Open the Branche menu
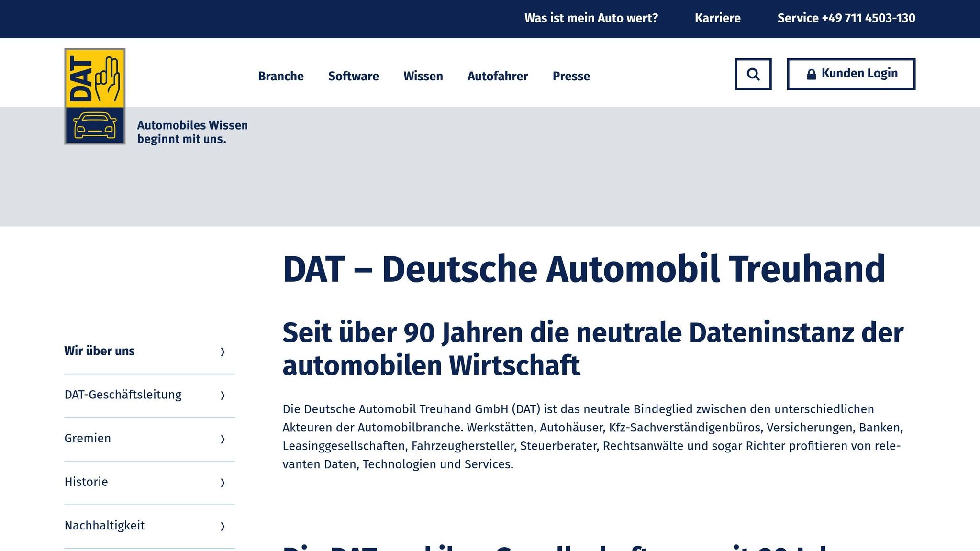 [281, 76]
